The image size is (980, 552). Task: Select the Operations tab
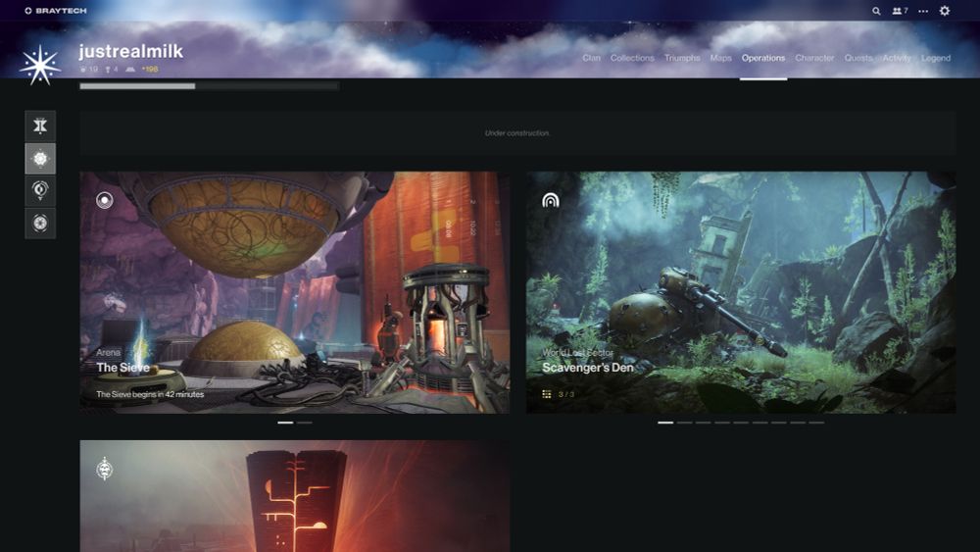[763, 58]
